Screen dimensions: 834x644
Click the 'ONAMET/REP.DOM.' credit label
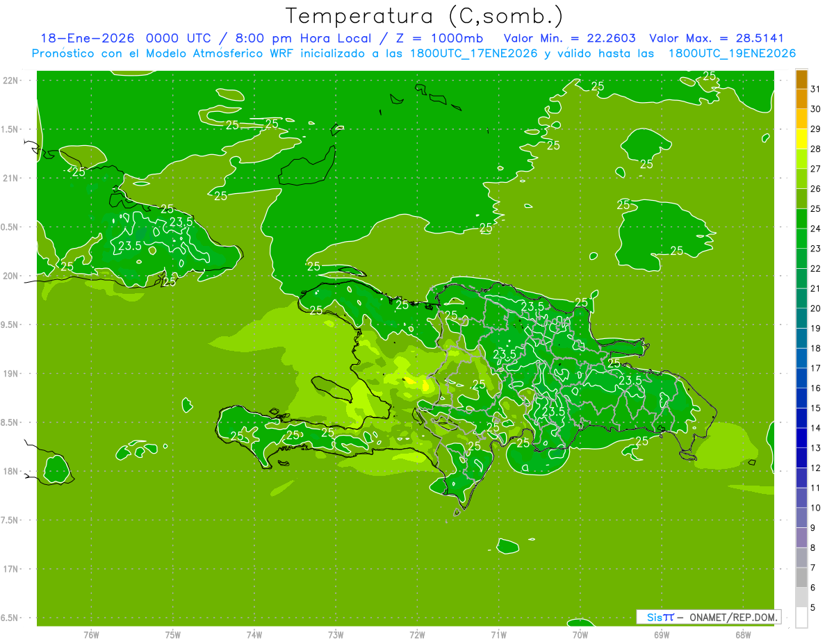pos(733,617)
